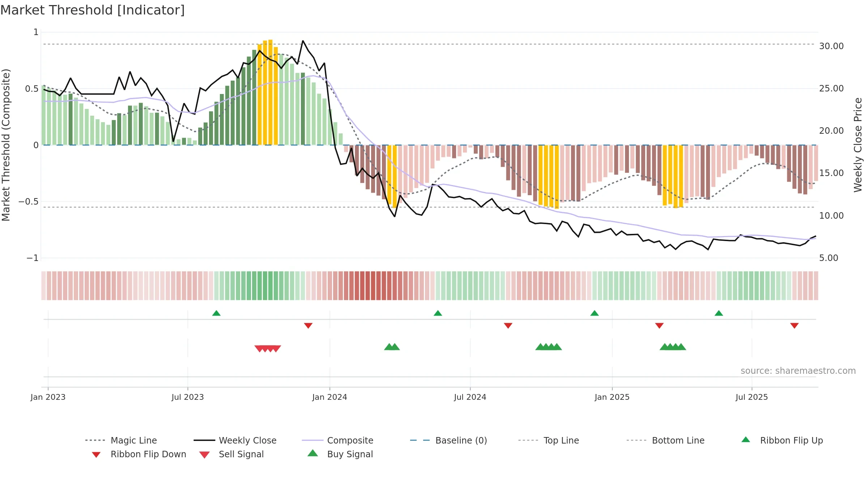
Task: Toggle the Weekly Close legend entry
Action: point(235,440)
